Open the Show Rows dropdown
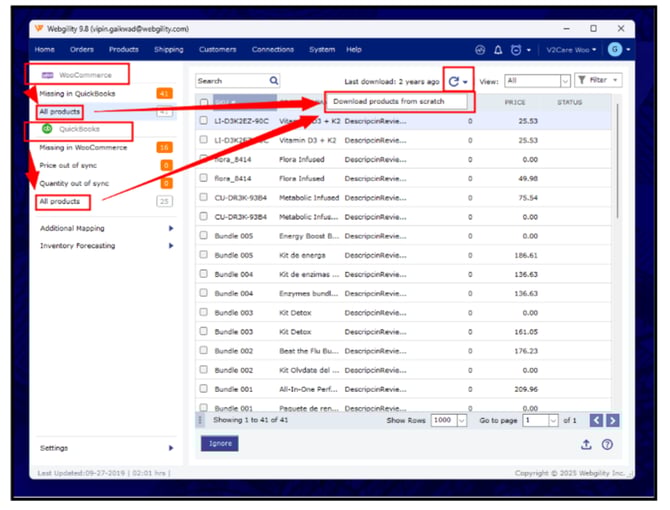The image size is (670, 510). [449, 421]
